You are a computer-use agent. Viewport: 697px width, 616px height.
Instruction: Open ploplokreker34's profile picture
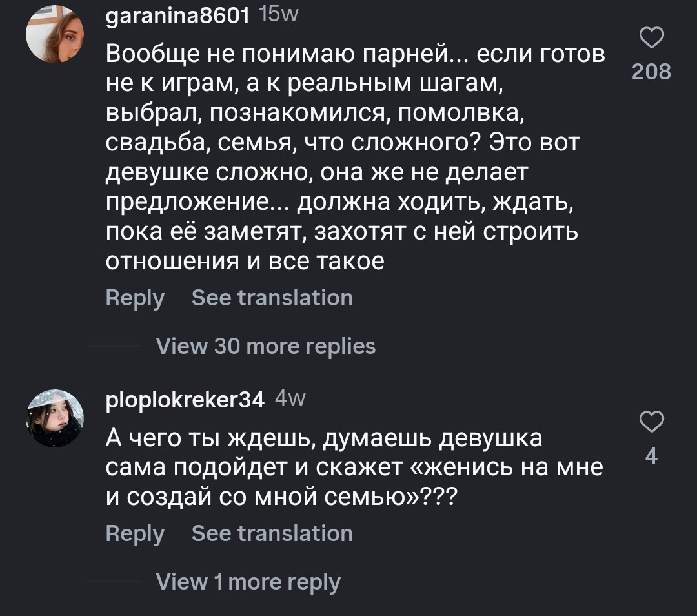[x=55, y=418]
